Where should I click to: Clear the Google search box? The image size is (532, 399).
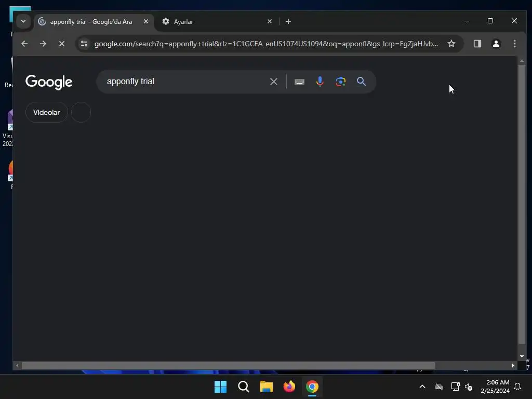[x=273, y=82]
